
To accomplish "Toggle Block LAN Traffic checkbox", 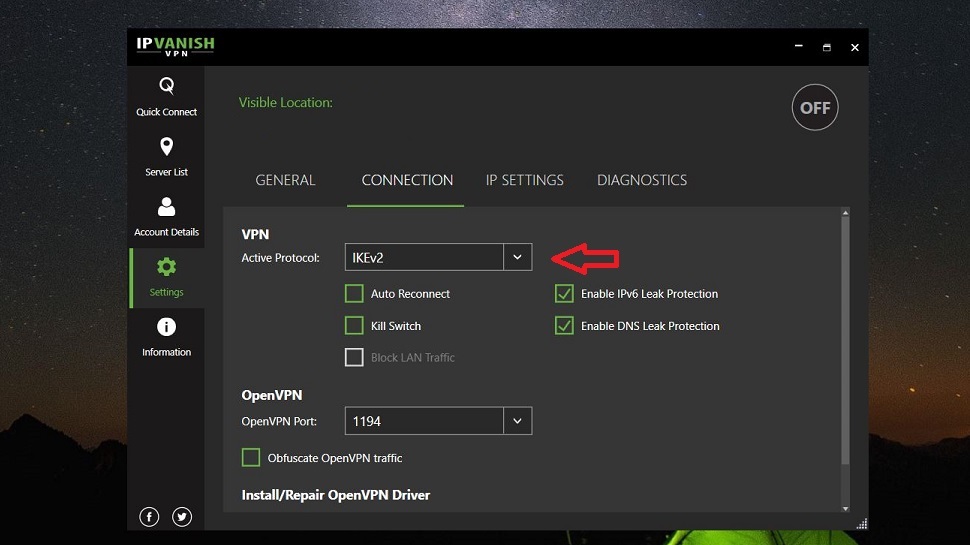I will pos(354,357).
